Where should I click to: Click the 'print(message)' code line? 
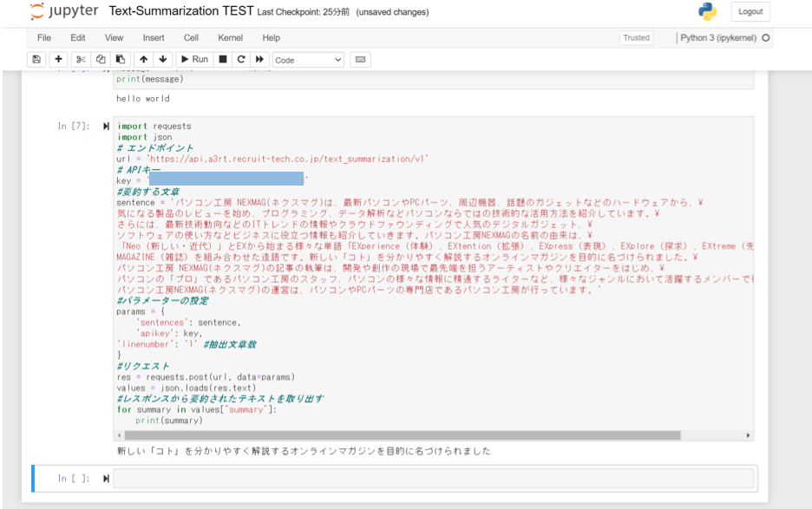[x=150, y=79]
